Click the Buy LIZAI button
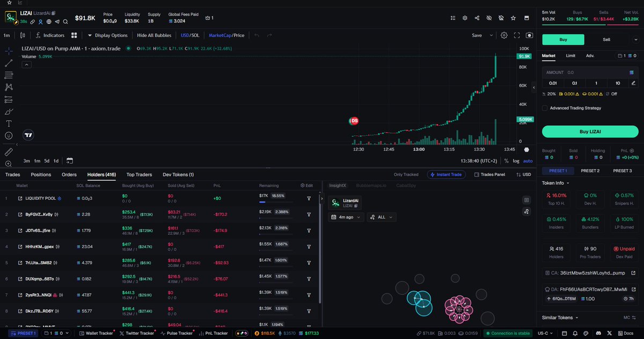 coord(590,132)
